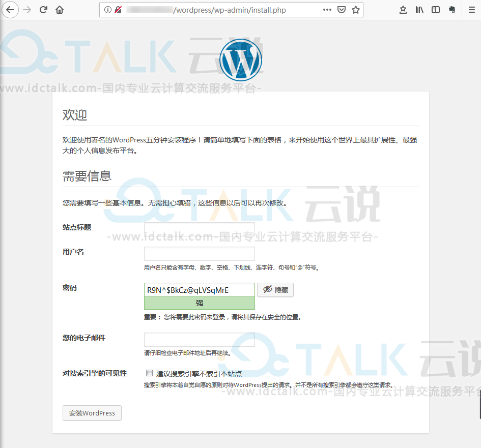This screenshot has width=481, height=448.
Task: Bookmark this page with the star
Action: click(x=356, y=10)
